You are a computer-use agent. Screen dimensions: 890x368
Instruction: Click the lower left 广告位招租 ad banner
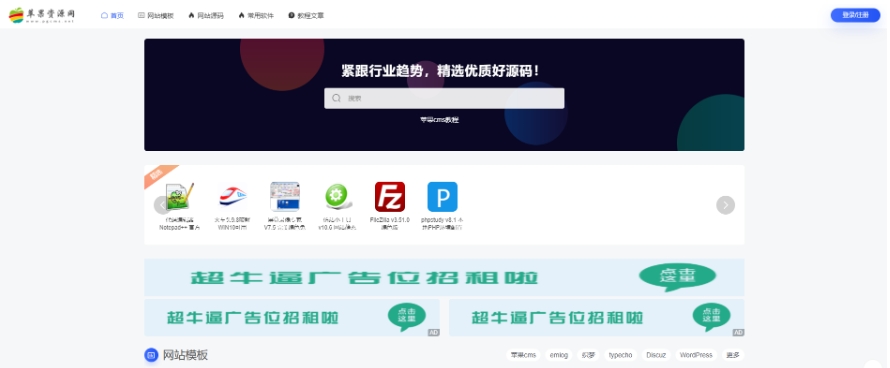(292, 317)
